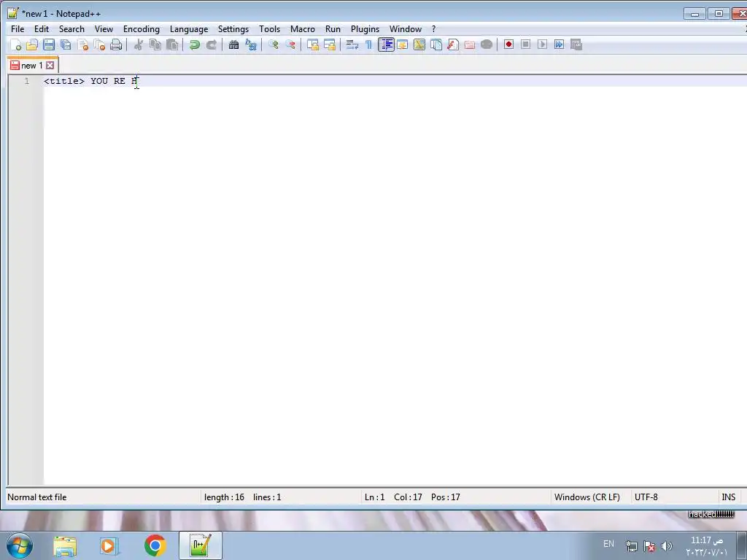Open the File menu

pyautogui.click(x=18, y=29)
